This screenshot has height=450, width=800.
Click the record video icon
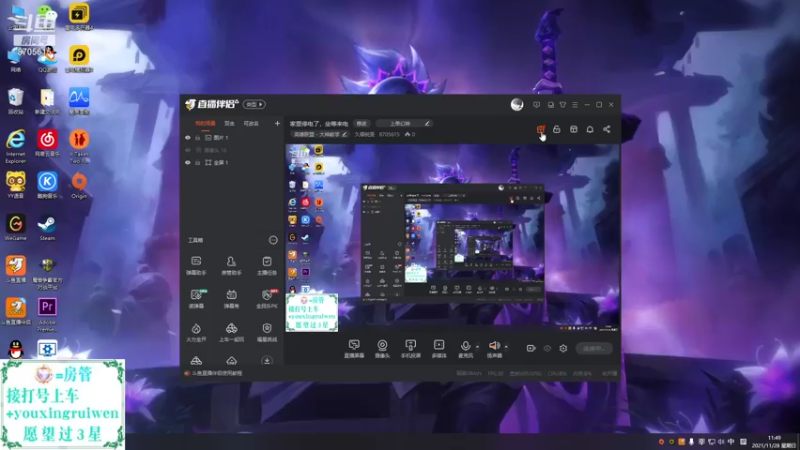click(x=531, y=348)
